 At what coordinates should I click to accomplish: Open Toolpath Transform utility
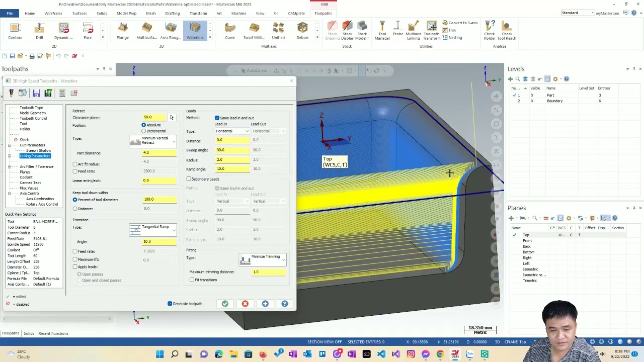point(431,31)
